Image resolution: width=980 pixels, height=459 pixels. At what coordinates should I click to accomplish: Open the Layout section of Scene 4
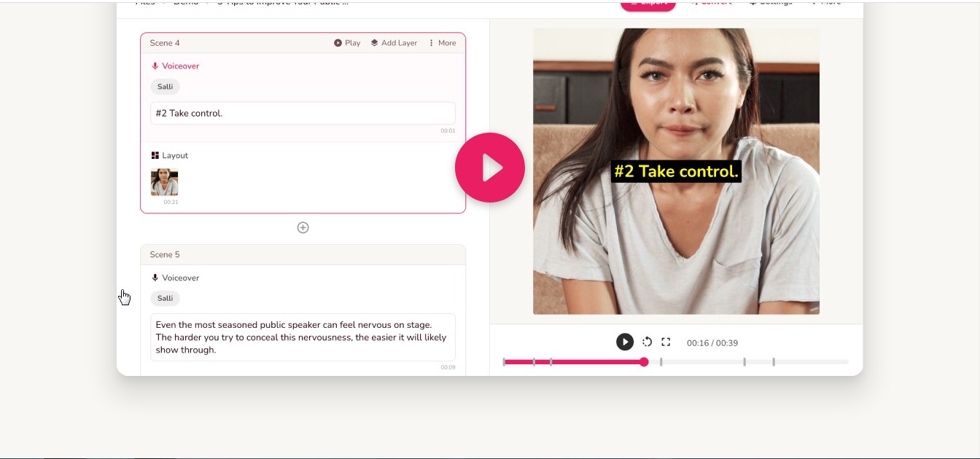tap(169, 155)
